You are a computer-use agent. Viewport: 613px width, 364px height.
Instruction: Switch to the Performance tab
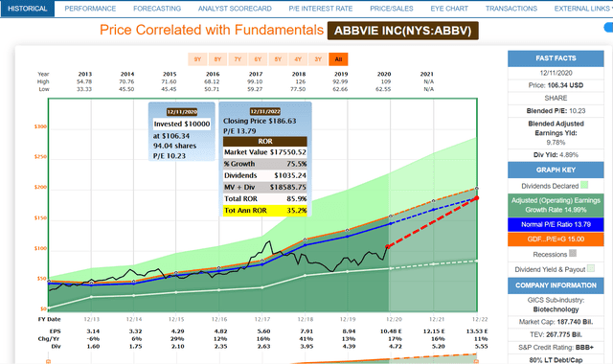(90, 9)
